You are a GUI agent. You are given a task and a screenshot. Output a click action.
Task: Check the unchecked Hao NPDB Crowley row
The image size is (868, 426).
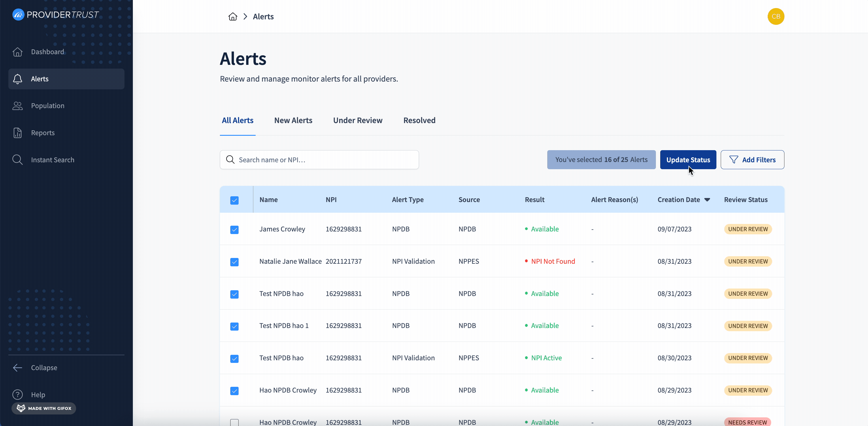235,422
